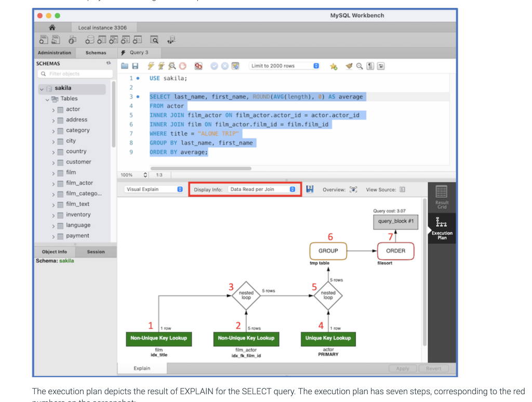This screenshot has width=532, height=402.
Task: Open the Visual Explain dropdown
Action: [154, 189]
